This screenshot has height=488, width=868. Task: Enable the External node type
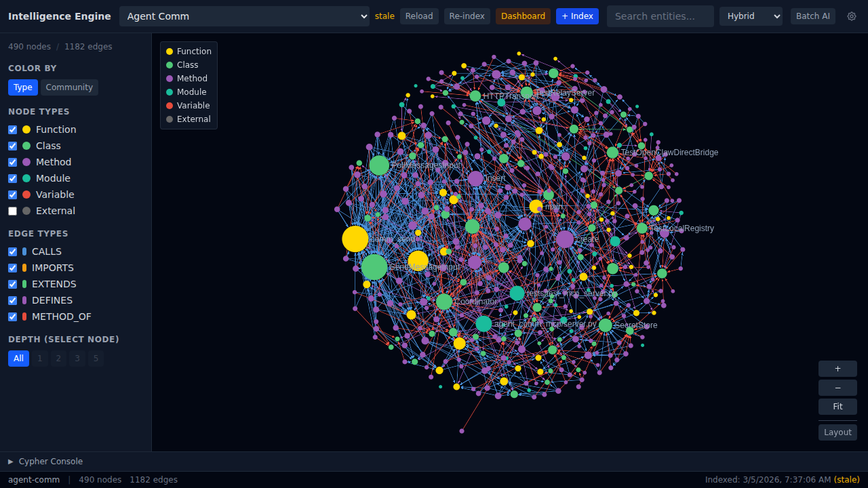click(12, 211)
